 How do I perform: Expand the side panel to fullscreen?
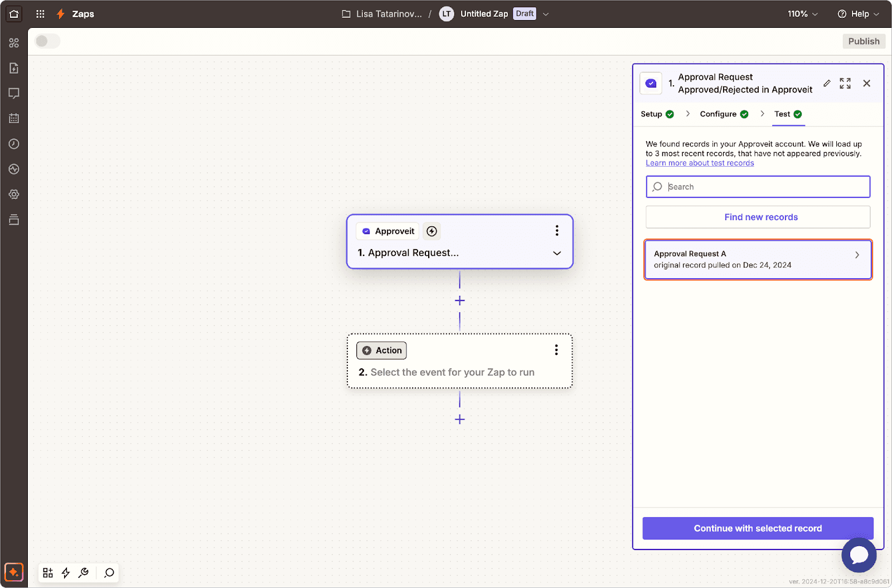pyautogui.click(x=845, y=83)
